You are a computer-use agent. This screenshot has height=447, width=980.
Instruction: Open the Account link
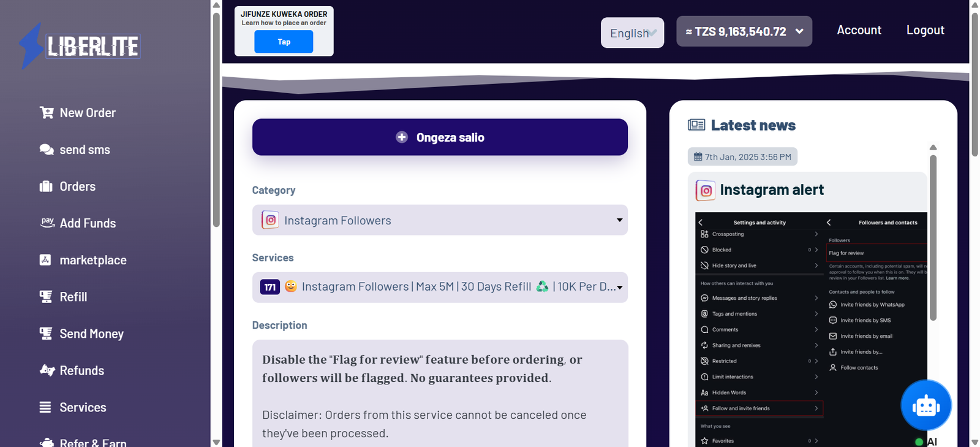coord(859,30)
